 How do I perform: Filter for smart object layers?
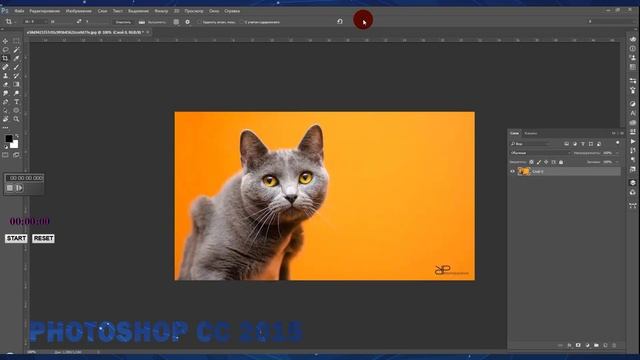click(x=599, y=144)
